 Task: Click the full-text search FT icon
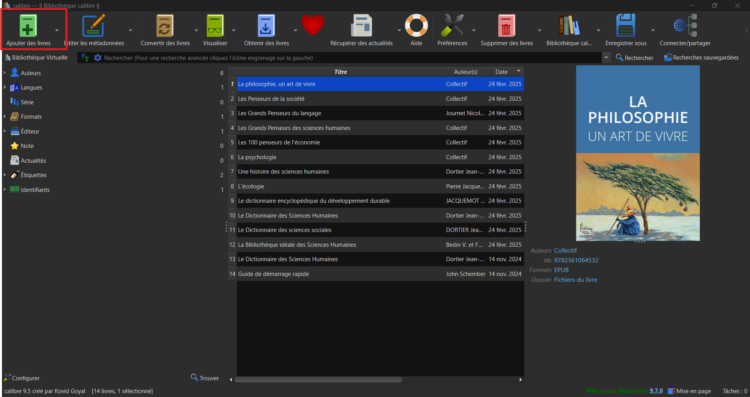click(x=85, y=57)
